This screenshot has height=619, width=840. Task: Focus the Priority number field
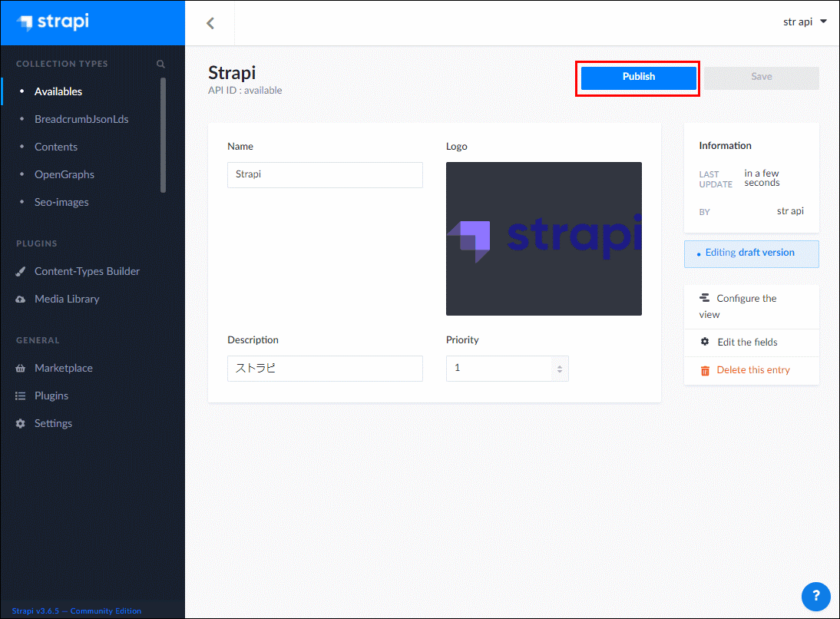(x=507, y=369)
